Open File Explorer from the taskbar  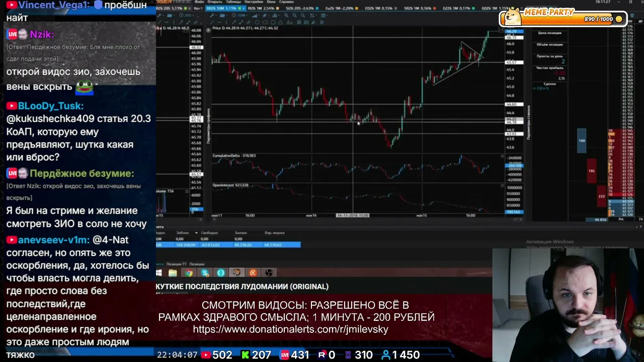coord(173,273)
